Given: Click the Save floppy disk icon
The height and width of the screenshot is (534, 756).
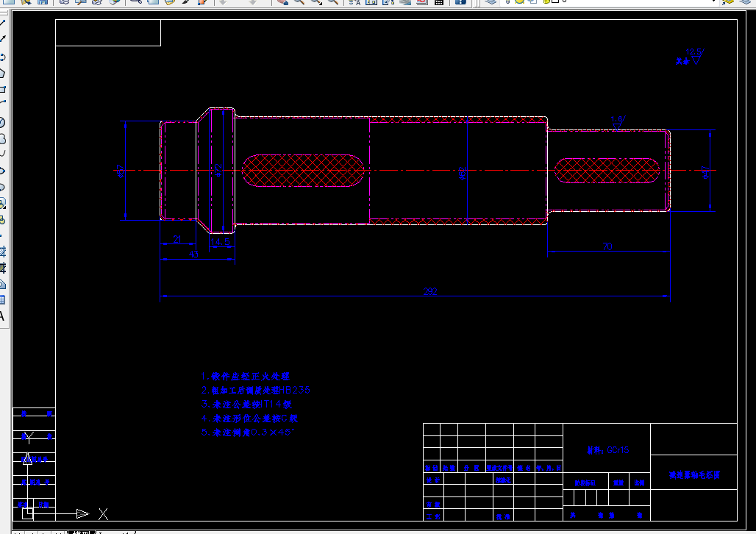Looking at the screenshot, I should [43, 2].
